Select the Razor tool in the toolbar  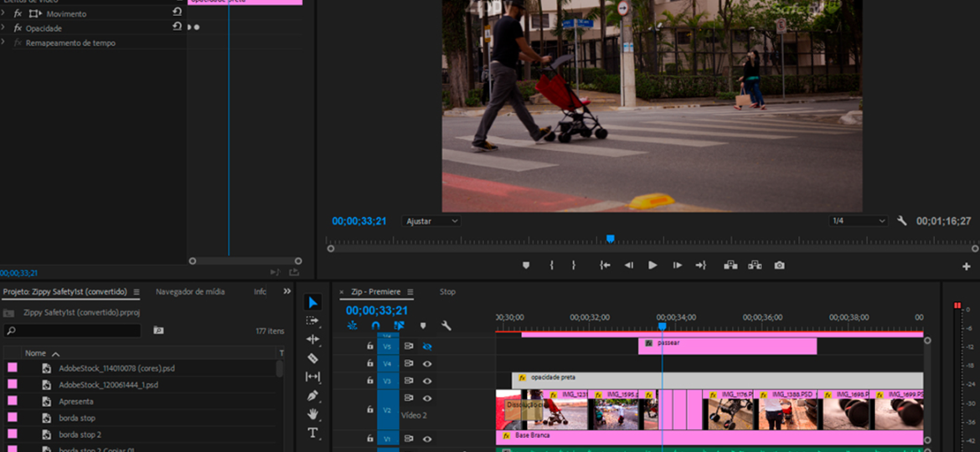[312, 358]
